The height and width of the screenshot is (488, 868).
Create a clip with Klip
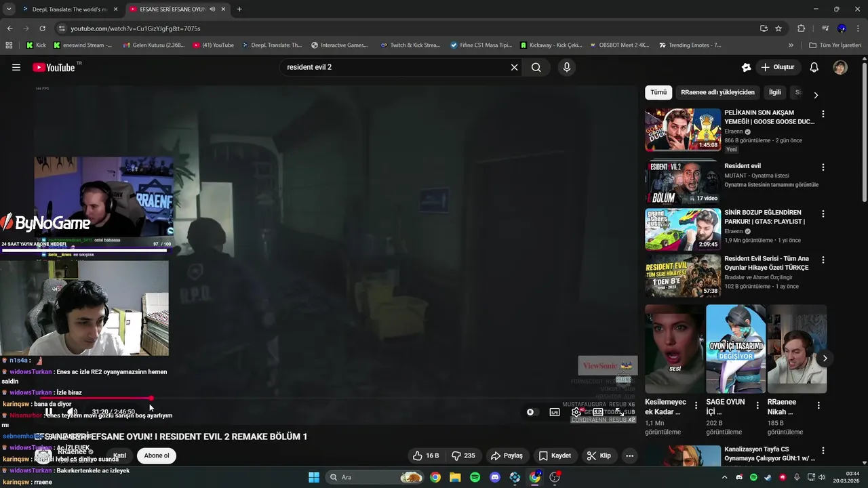[x=599, y=455]
